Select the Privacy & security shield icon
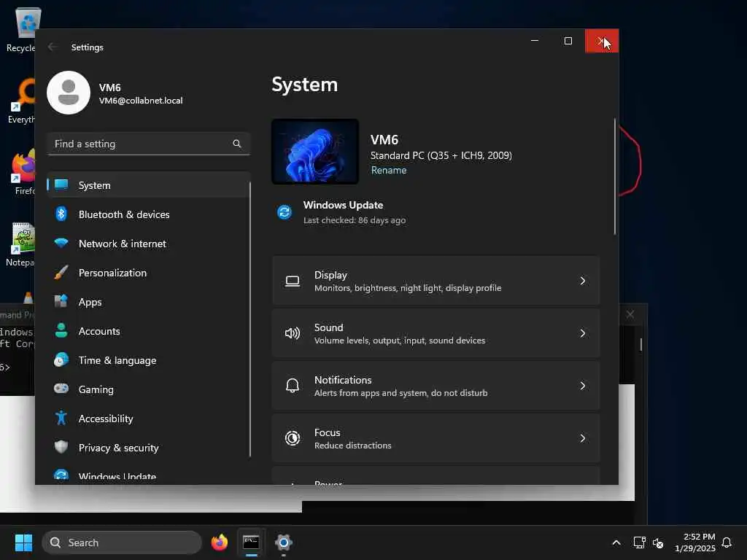 [61, 447]
